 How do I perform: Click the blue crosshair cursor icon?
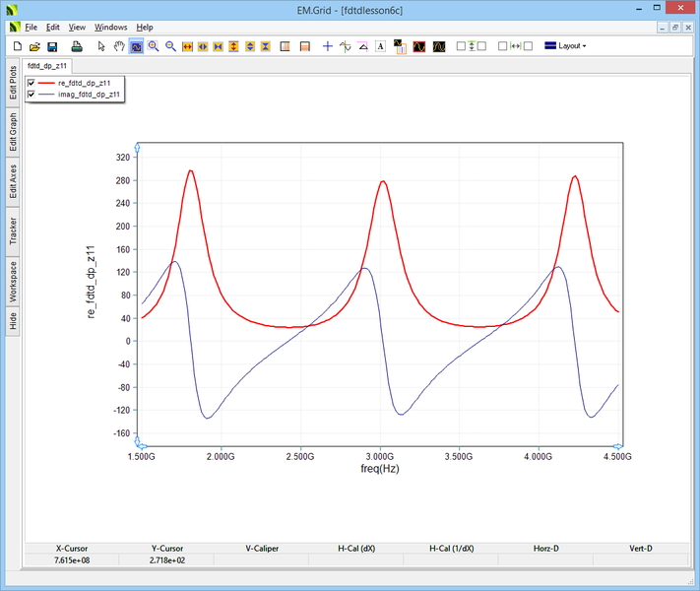(x=328, y=46)
